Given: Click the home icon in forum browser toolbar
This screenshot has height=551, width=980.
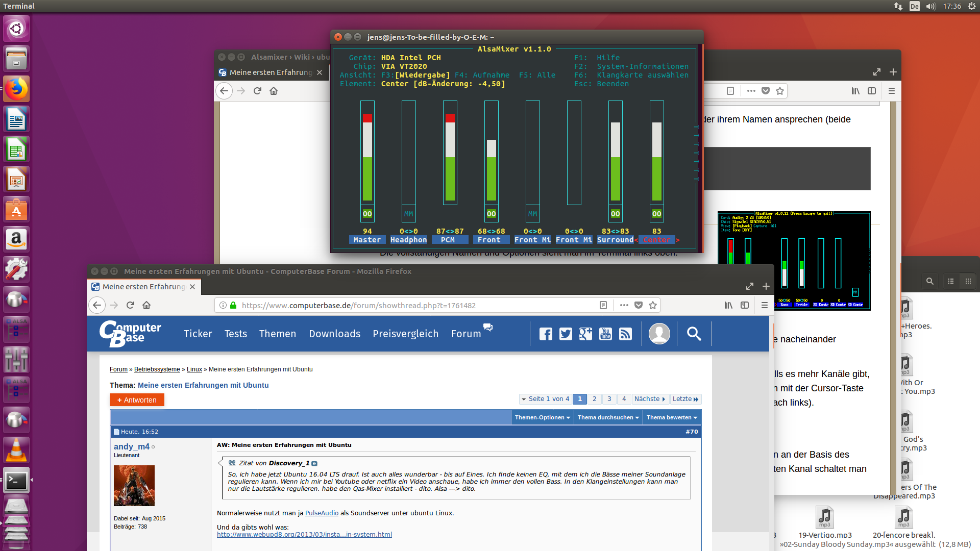Looking at the screenshot, I should pyautogui.click(x=146, y=305).
